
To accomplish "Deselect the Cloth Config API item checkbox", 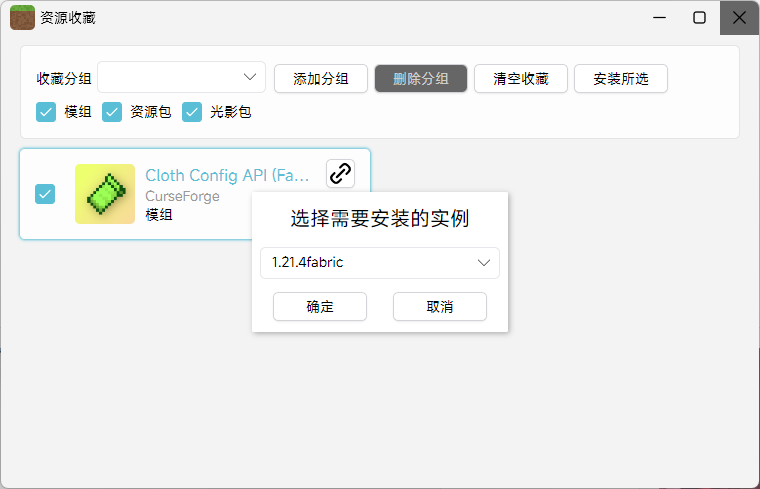I will click(46, 194).
